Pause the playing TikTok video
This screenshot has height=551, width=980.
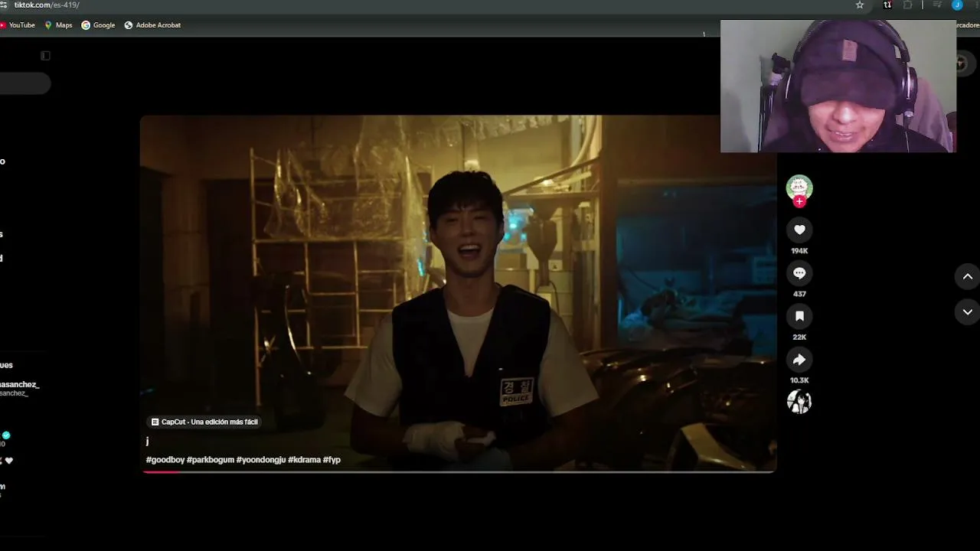coord(458,293)
